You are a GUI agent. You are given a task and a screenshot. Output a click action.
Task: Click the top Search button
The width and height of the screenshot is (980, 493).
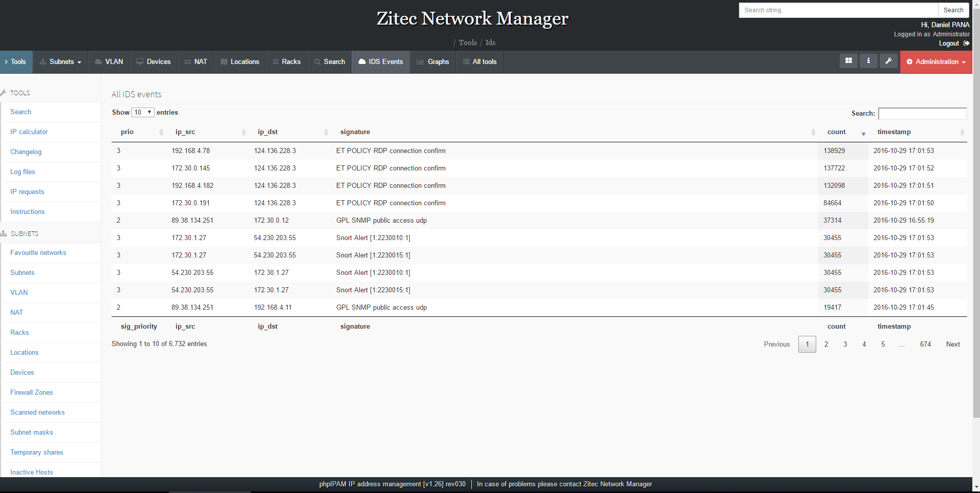click(953, 10)
